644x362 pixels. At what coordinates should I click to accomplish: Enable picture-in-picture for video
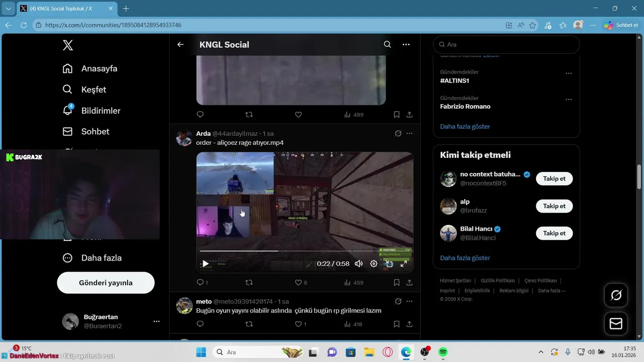pyautogui.click(x=389, y=263)
